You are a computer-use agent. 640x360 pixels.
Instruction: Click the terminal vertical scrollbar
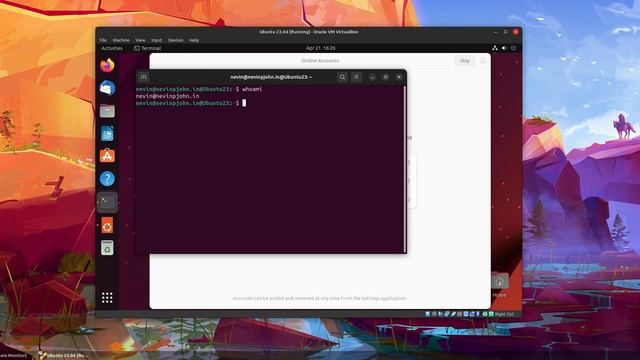tap(404, 169)
